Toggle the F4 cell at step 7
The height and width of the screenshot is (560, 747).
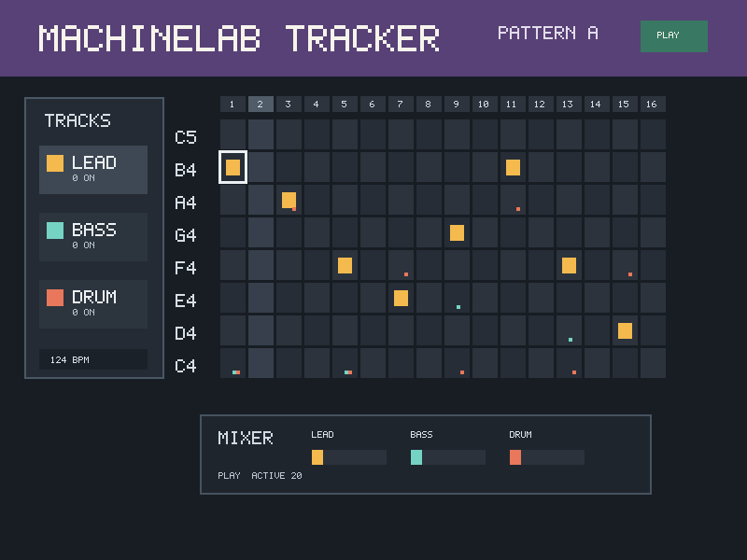tap(401, 265)
